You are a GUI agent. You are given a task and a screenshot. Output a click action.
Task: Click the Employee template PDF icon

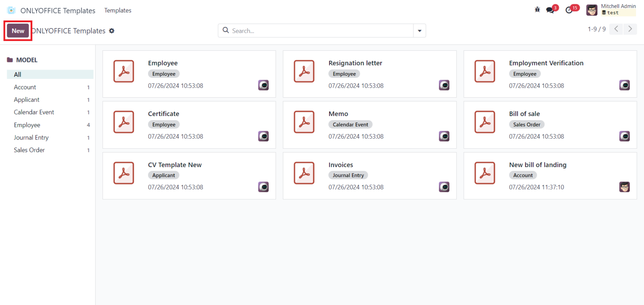(x=124, y=71)
